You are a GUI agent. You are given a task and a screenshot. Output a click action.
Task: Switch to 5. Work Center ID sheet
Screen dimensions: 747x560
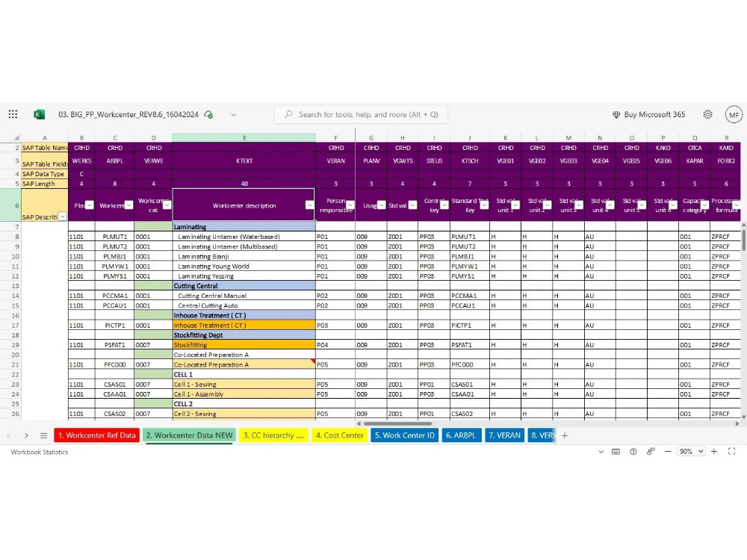[x=404, y=435]
